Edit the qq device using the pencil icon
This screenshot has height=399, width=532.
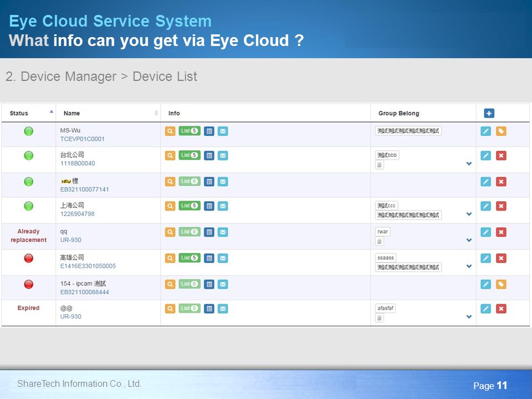pyautogui.click(x=486, y=232)
